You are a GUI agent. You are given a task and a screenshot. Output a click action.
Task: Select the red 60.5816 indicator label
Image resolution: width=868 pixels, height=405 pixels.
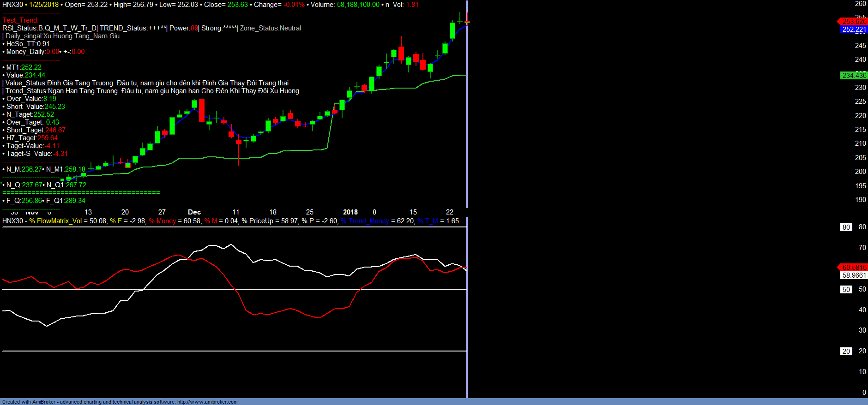point(853,268)
